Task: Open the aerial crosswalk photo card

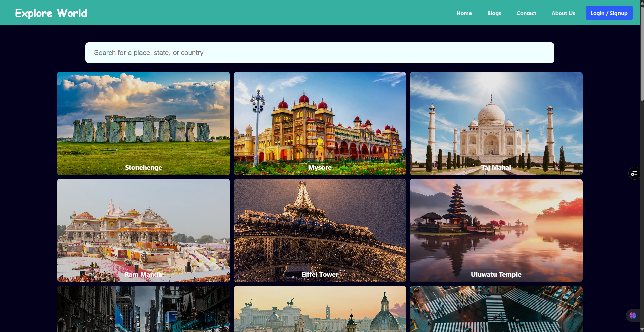Action: pos(496,309)
